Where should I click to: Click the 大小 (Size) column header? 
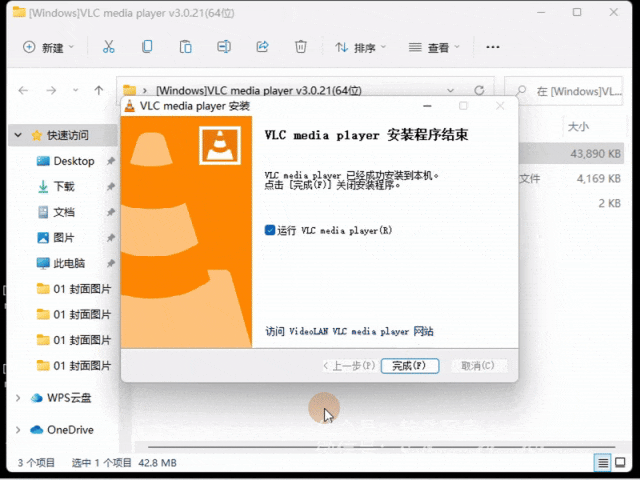point(578,127)
